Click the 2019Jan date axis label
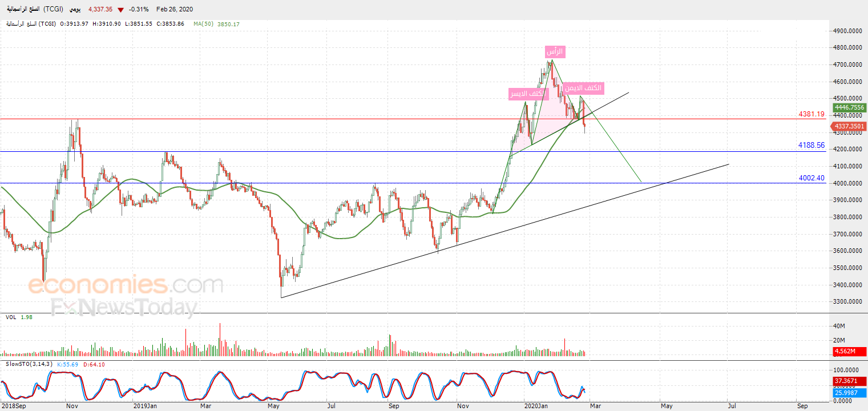 click(145, 406)
